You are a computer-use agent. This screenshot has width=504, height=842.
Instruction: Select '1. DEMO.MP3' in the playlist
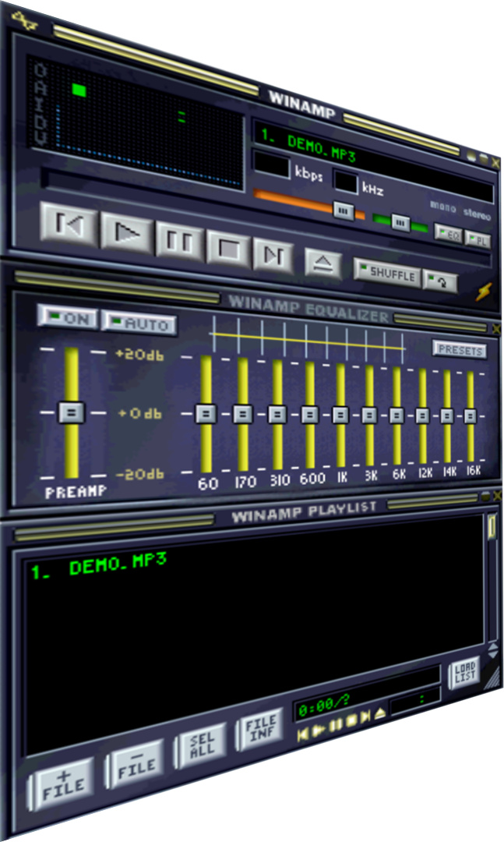[99, 565]
